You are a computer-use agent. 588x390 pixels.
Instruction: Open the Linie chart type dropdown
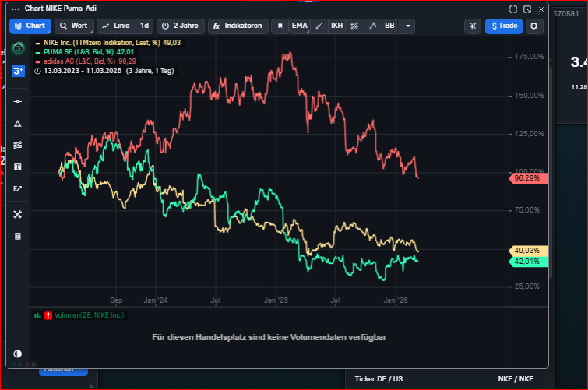pos(115,26)
